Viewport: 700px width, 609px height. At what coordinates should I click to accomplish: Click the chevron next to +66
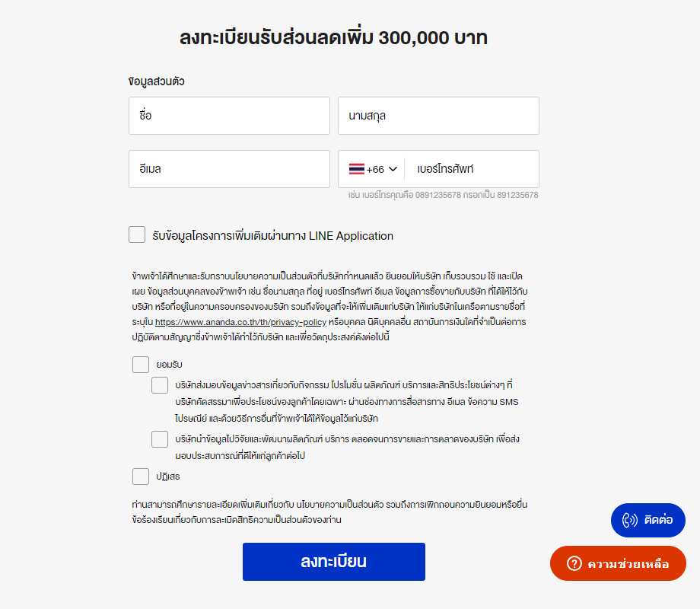coord(393,169)
